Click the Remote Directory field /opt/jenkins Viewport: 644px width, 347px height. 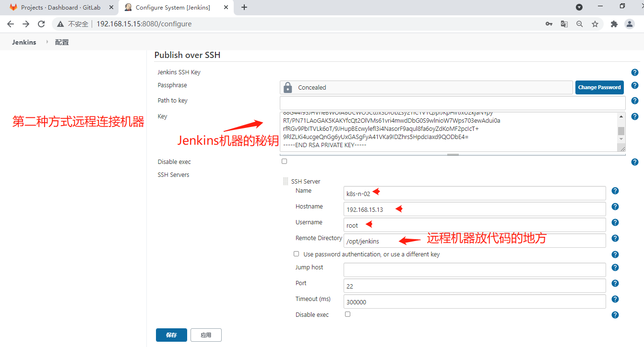coord(475,241)
